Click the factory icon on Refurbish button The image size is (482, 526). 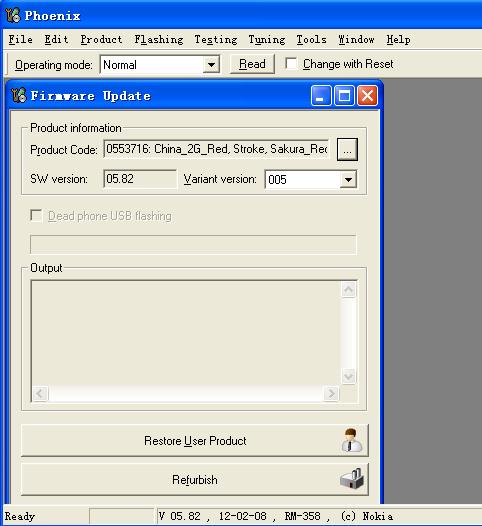[x=352, y=479]
